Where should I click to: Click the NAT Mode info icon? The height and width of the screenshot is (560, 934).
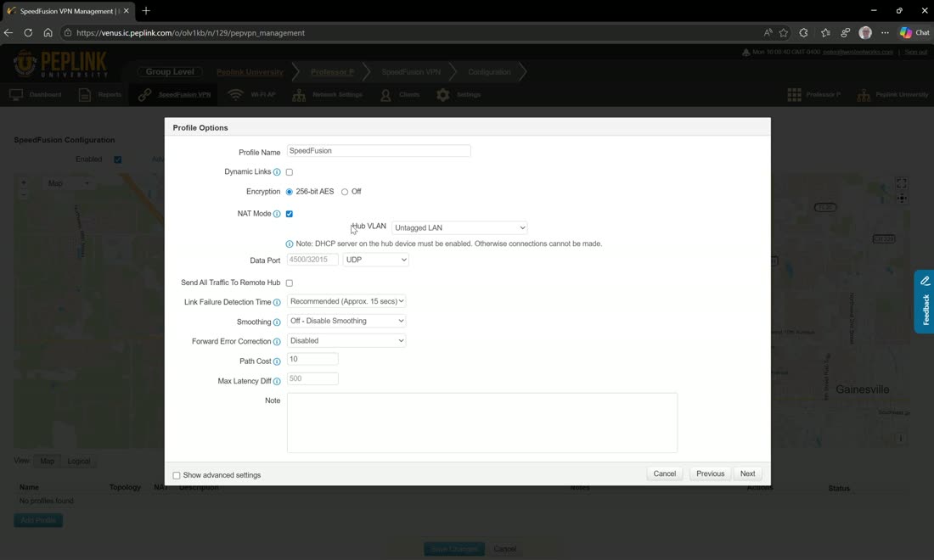click(x=277, y=214)
